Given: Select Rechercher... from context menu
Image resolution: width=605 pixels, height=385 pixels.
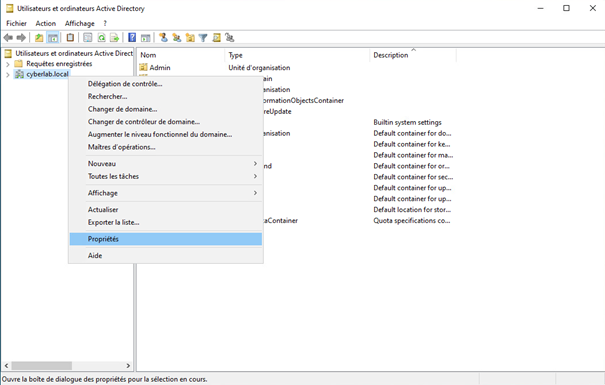Looking at the screenshot, I should pos(166,96).
